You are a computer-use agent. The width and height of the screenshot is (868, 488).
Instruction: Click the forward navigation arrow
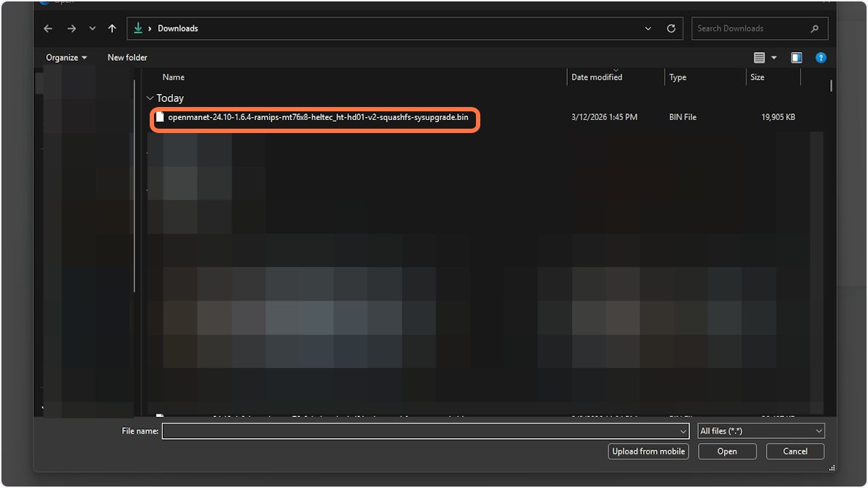pyautogui.click(x=71, y=28)
